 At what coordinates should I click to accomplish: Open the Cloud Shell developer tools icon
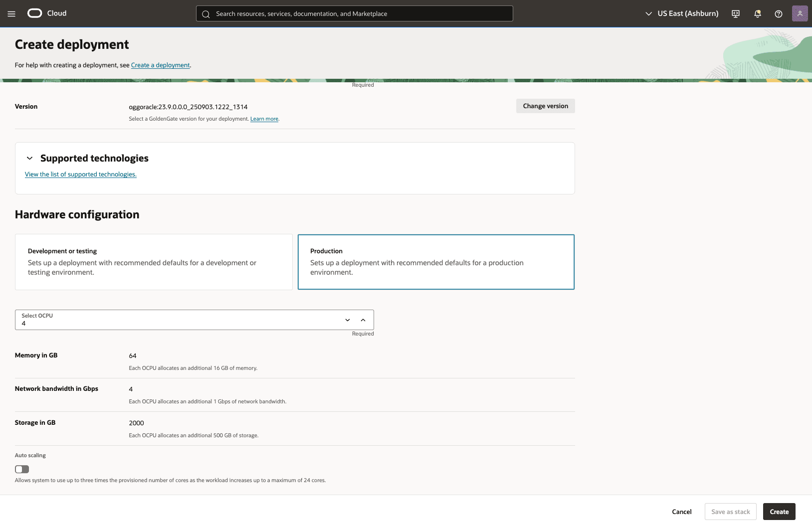point(735,13)
